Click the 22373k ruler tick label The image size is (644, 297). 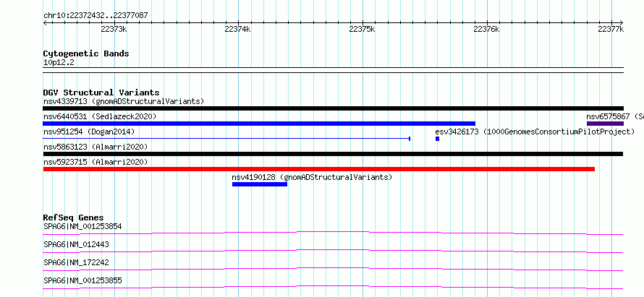[114, 29]
